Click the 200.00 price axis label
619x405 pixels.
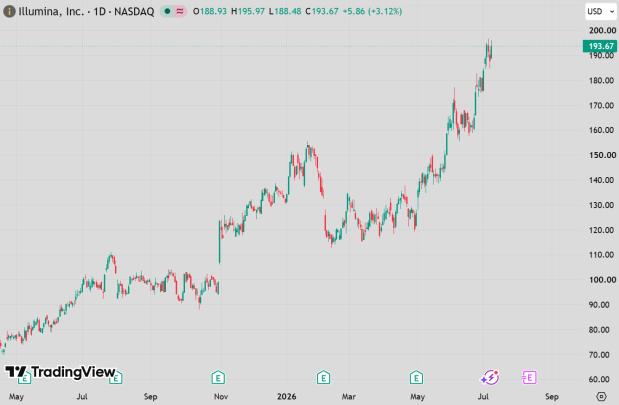pyautogui.click(x=602, y=30)
